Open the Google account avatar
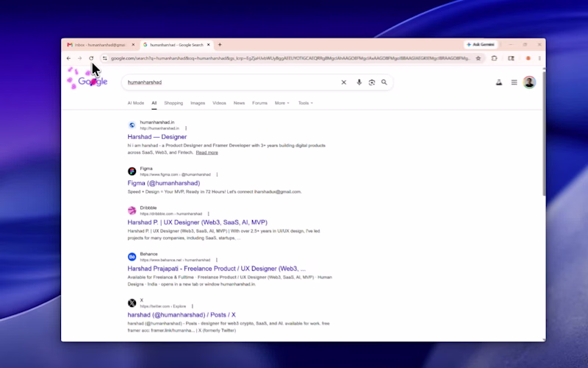This screenshot has height=368, width=588. coord(529,82)
